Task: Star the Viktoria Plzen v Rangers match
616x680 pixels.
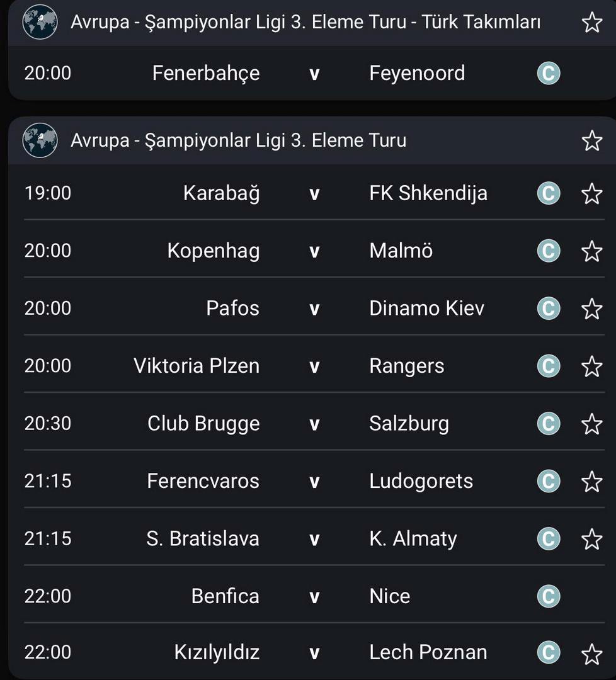Action: tap(591, 366)
